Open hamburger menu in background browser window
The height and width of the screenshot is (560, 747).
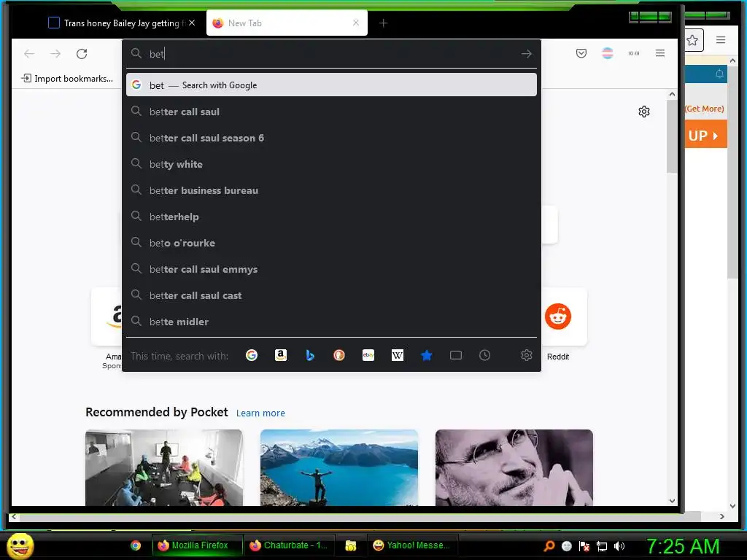tap(721, 40)
